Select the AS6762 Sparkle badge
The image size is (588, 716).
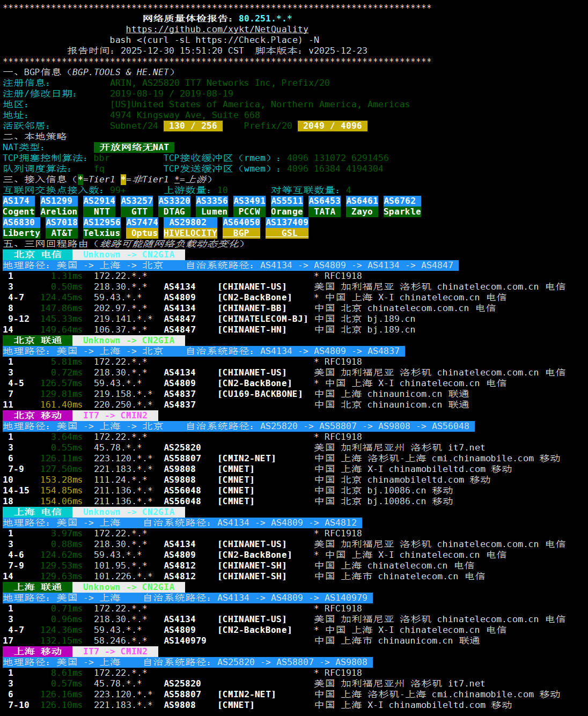tap(402, 206)
